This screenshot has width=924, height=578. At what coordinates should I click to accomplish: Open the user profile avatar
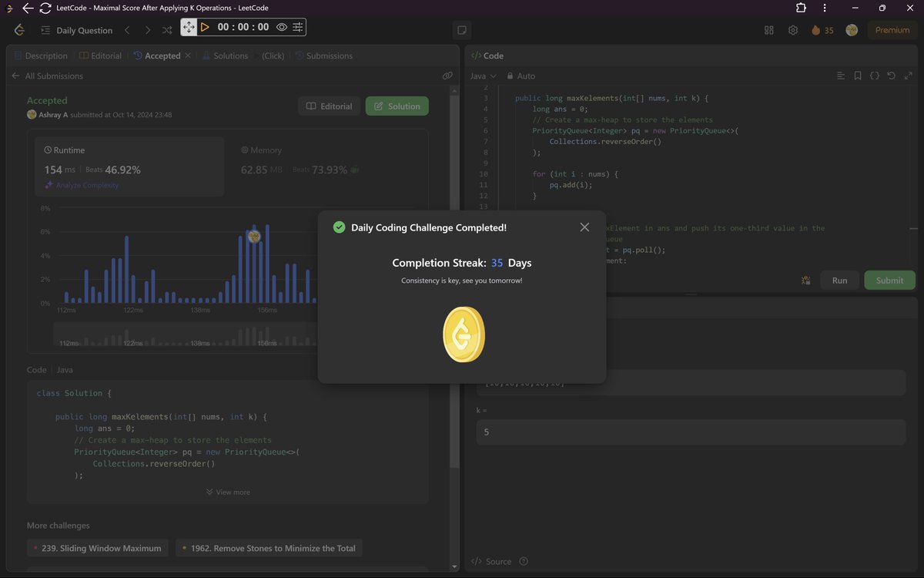(852, 30)
